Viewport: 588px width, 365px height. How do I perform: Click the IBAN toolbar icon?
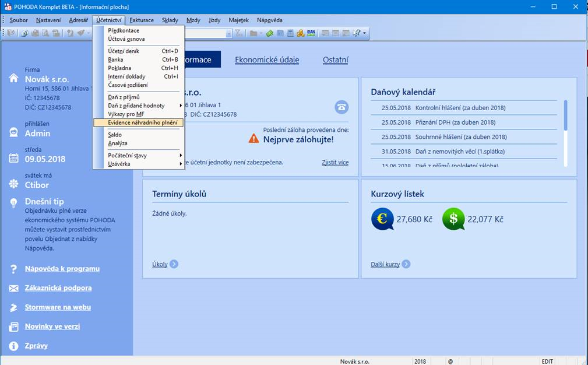pos(311,33)
